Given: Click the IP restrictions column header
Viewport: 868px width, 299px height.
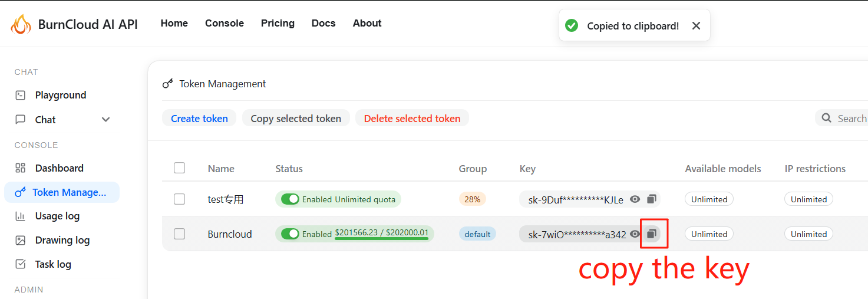Looking at the screenshot, I should tap(815, 169).
